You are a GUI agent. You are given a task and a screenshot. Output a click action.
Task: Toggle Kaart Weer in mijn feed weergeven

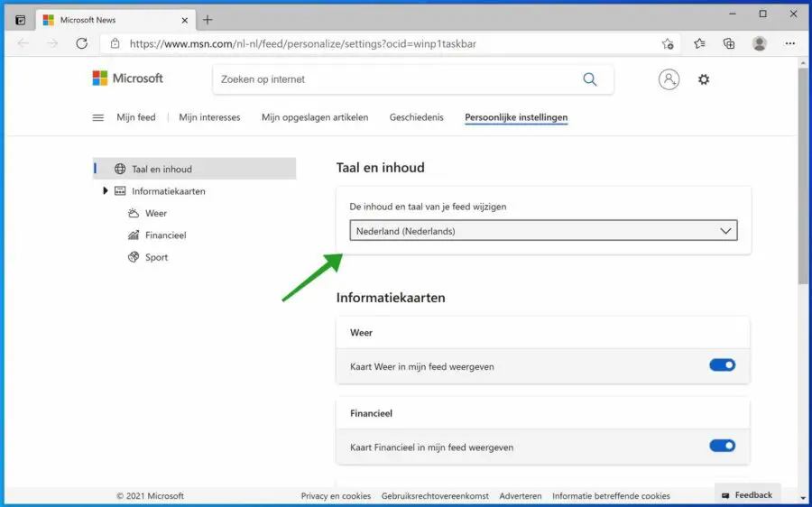[723, 365]
